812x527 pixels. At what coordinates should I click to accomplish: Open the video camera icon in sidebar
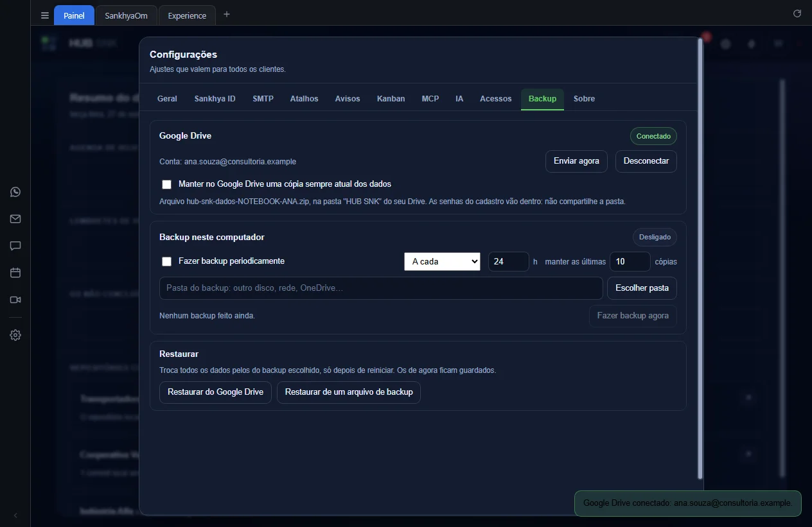15,300
